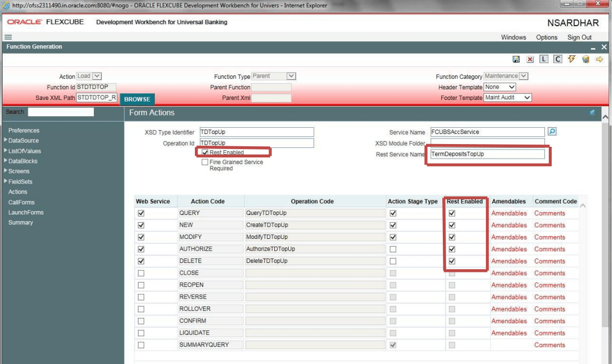Click the C toolbar icon
The width and height of the screenshot is (612, 364).
[x=557, y=59]
